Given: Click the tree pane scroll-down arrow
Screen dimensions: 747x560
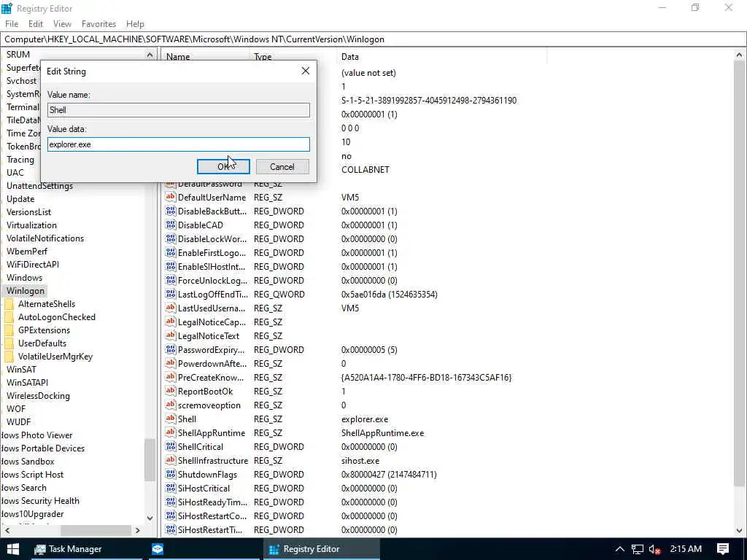Looking at the screenshot, I should click(x=150, y=518).
